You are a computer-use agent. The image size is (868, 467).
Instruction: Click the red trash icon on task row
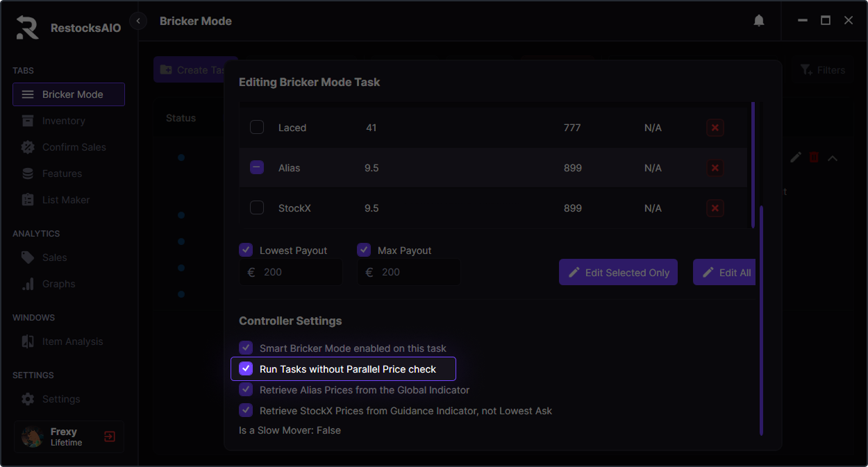pos(814,158)
